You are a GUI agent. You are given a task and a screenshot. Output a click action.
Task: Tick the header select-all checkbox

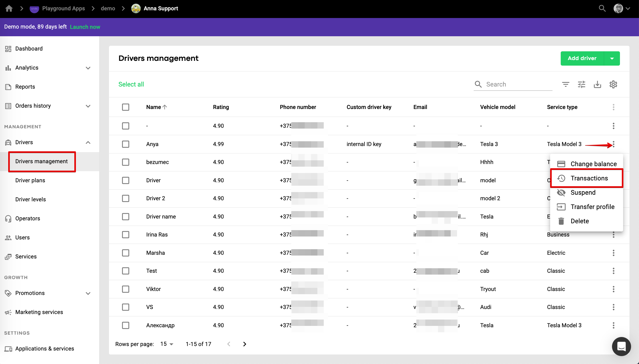pos(126,107)
